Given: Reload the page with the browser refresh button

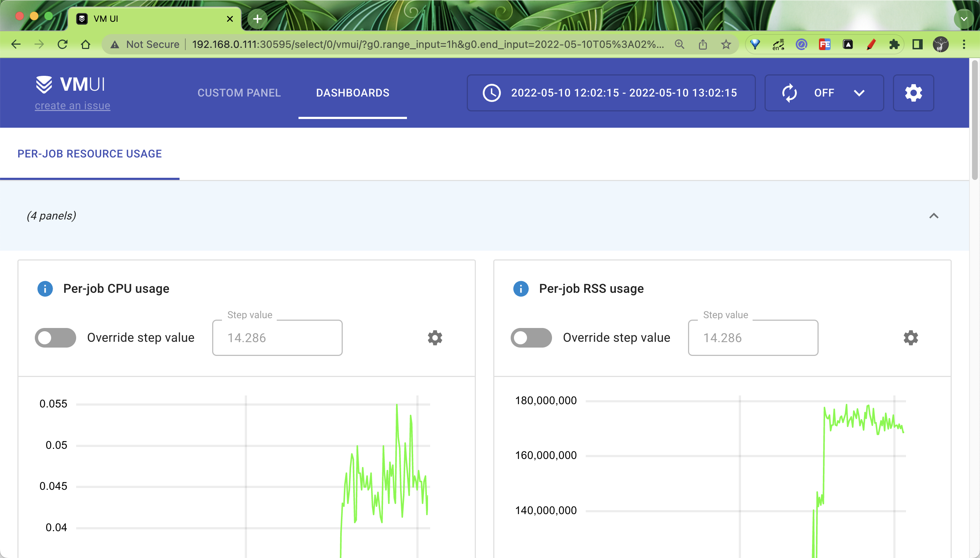Looking at the screenshot, I should coord(62,45).
